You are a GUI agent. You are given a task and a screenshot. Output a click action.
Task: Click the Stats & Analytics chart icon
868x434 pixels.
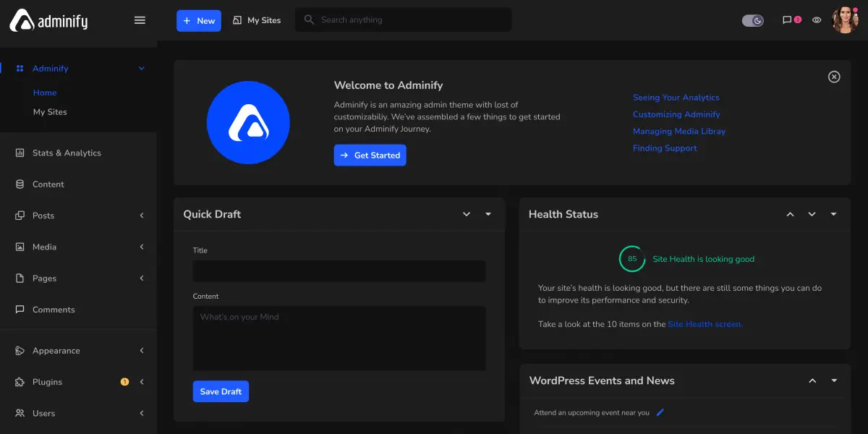20,153
